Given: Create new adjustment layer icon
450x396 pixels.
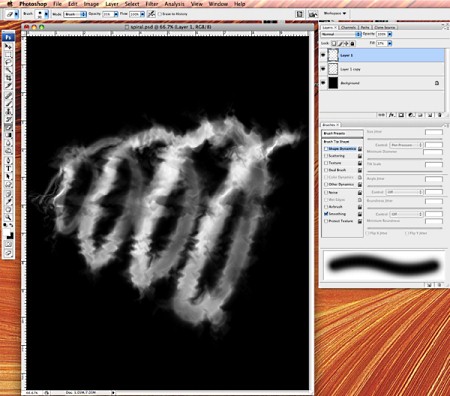Looking at the screenshot, I should 411,115.
